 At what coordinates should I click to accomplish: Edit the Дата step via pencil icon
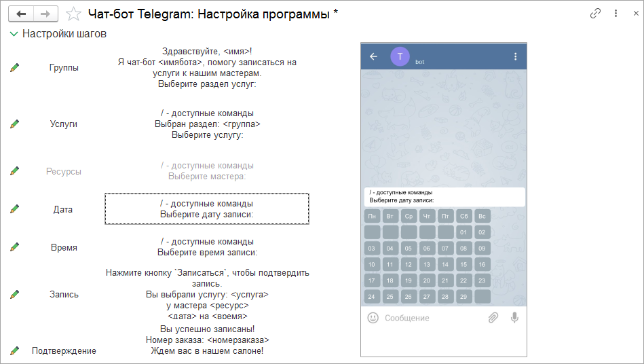[14, 209]
